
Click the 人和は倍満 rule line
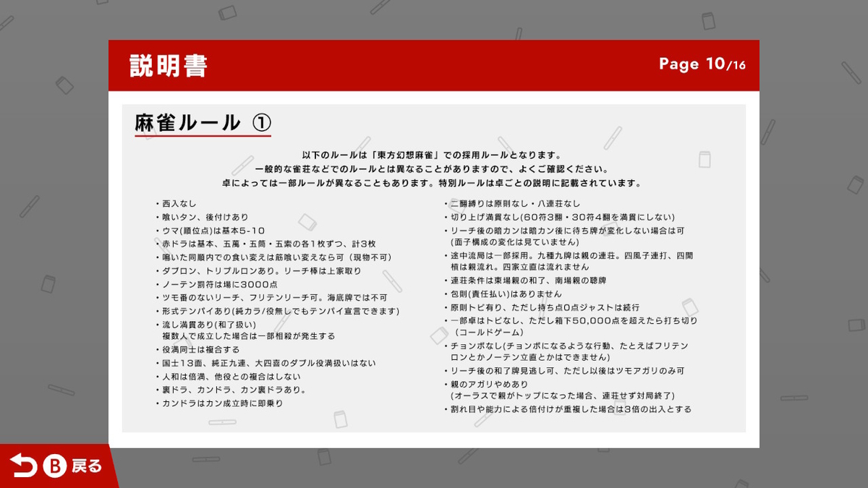(x=228, y=377)
